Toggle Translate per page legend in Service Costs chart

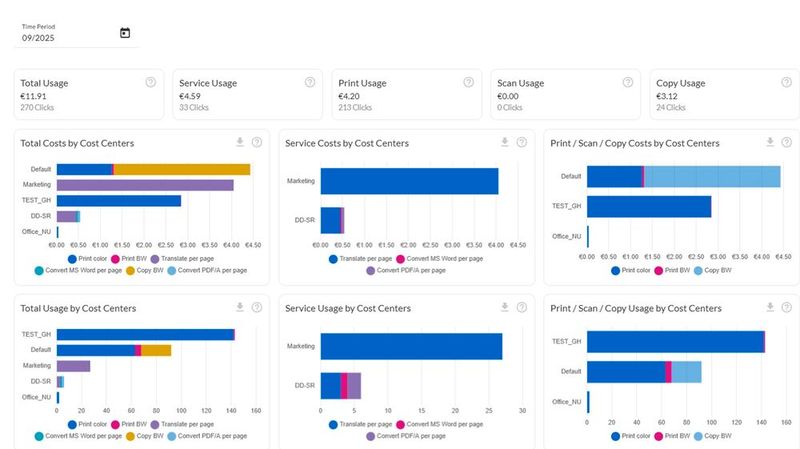click(360, 259)
